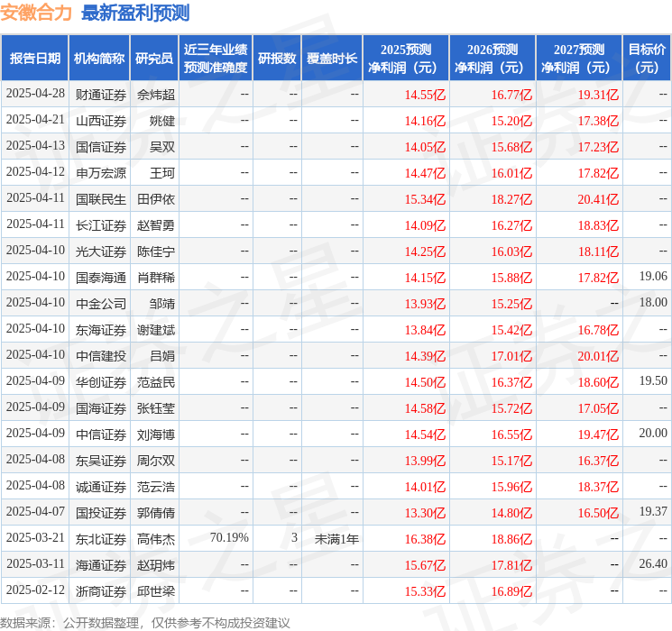The height and width of the screenshot is (631, 672).
Task: Click 东吴证券 institution name
Action: (x=101, y=461)
